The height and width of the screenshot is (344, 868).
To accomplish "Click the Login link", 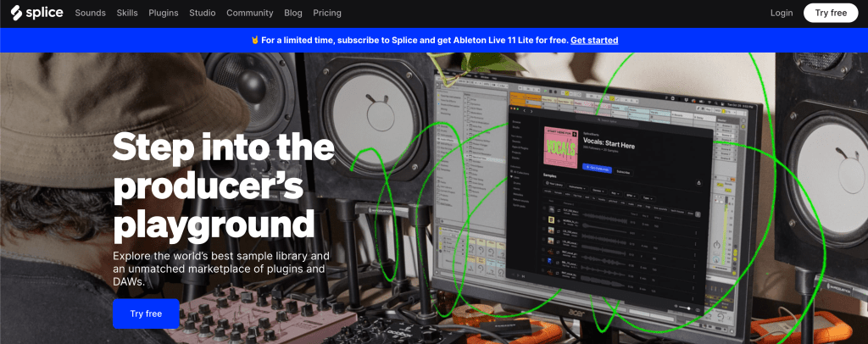I will tap(782, 14).
